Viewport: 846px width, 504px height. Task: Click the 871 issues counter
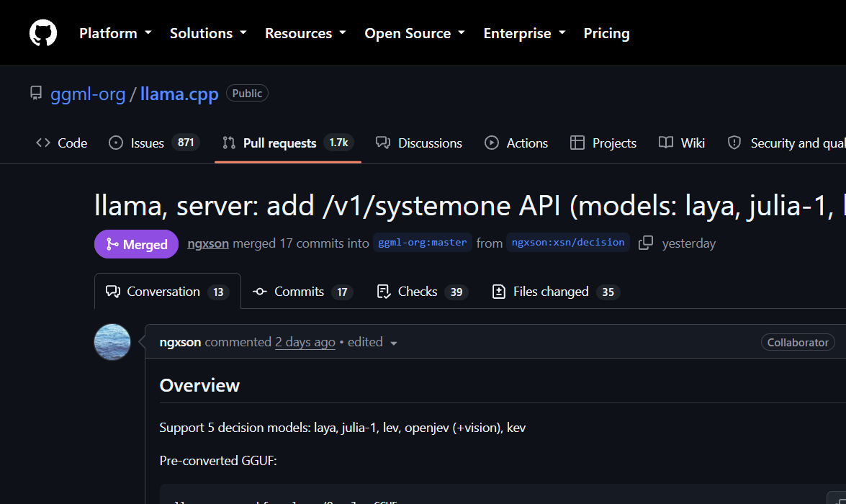[186, 143]
